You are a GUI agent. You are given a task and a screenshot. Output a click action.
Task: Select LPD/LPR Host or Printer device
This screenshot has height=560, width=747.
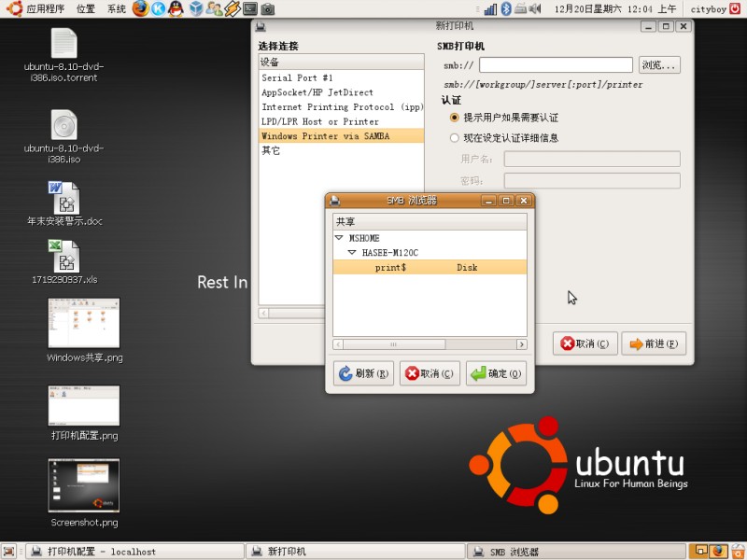click(x=341, y=121)
